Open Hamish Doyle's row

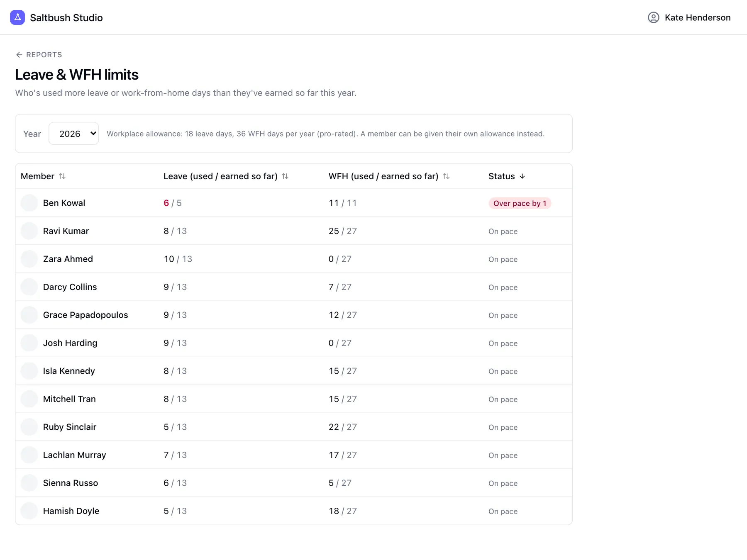(x=294, y=511)
